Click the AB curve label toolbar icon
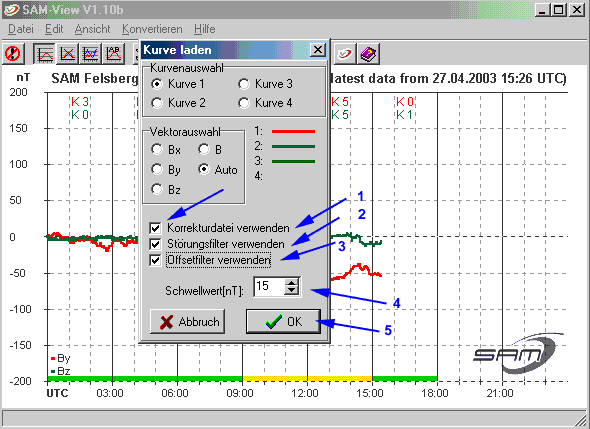Viewport: 590px width, 429px height. click(114, 53)
